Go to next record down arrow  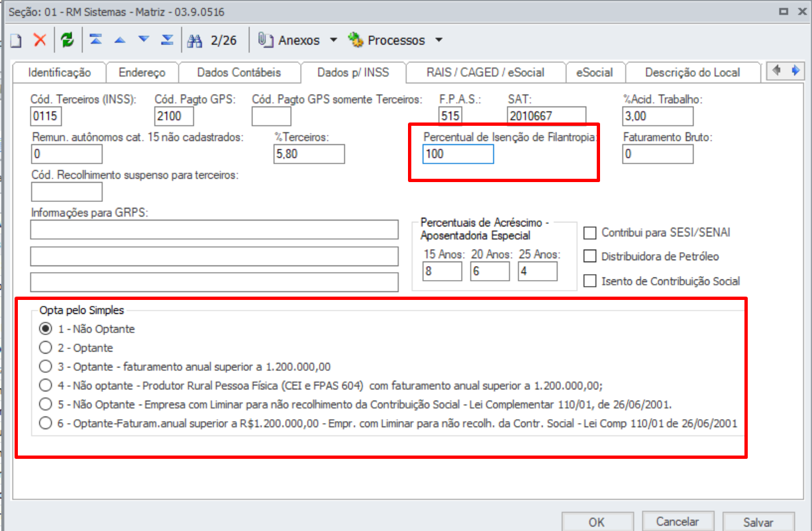tap(144, 40)
